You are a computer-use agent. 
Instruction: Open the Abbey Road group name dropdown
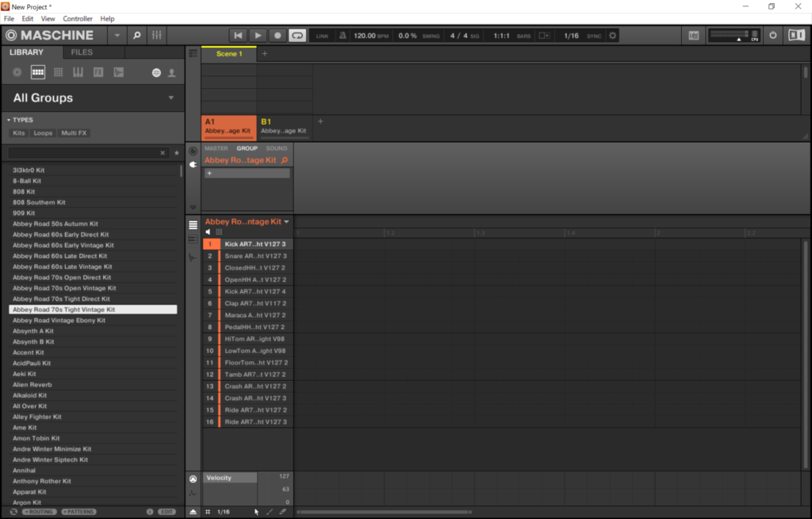(287, 222)
